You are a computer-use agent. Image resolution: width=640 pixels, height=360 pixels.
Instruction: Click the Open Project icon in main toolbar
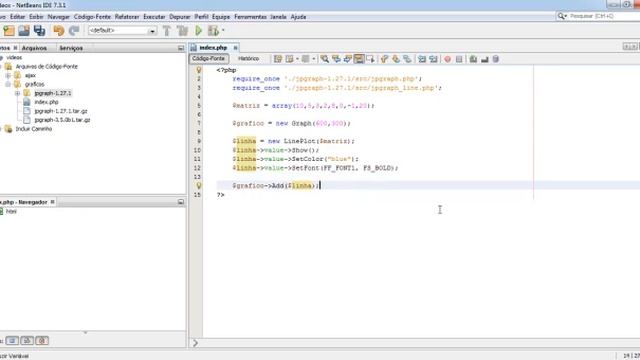[24, 31]
